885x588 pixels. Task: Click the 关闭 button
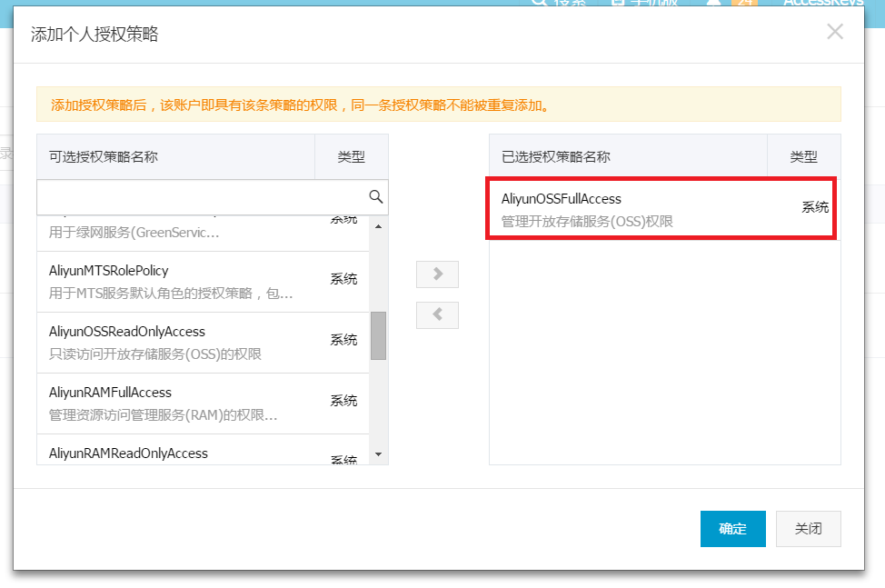pyautogui.click(x=809, y=529)
